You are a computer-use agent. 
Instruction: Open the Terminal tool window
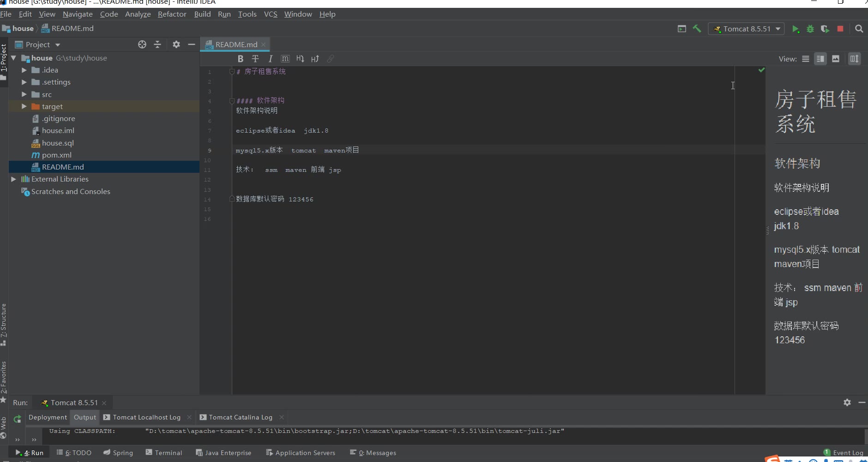(x=164, y=453)
